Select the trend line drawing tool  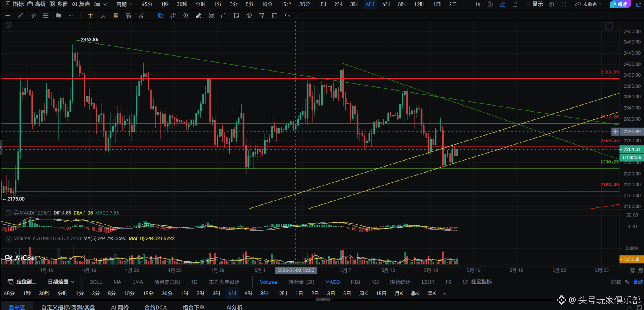tap(21, 16)
